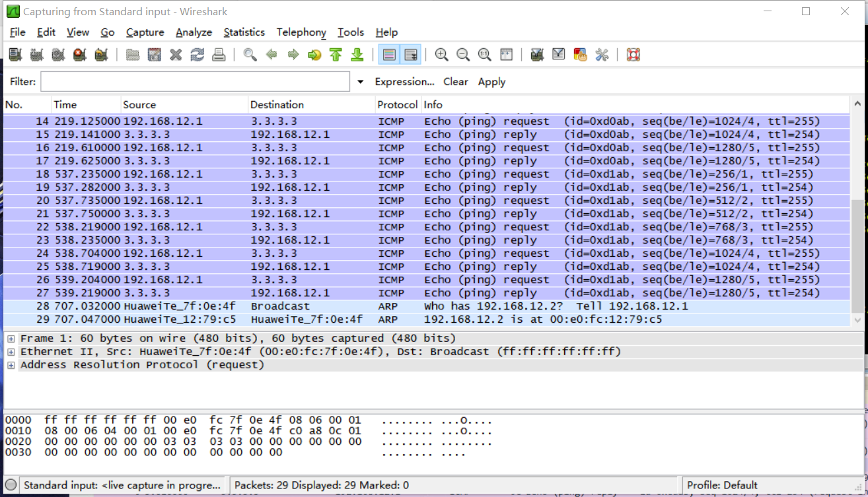Zoom out of packet text
868x497 pixels.
click(x=463, y=55)
